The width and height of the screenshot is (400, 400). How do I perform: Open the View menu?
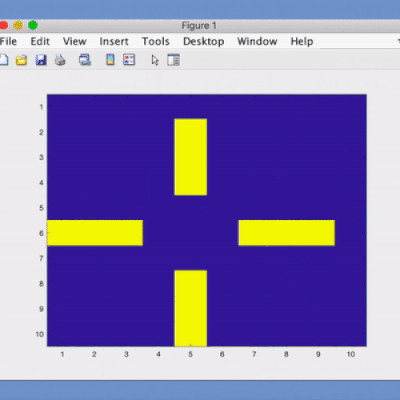point(75,41)
